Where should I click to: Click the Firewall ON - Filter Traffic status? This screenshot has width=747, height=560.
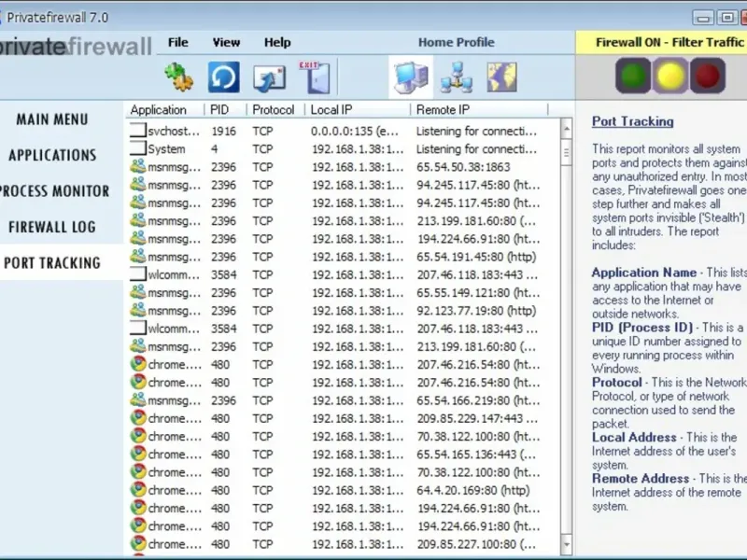tap(669, 42)
